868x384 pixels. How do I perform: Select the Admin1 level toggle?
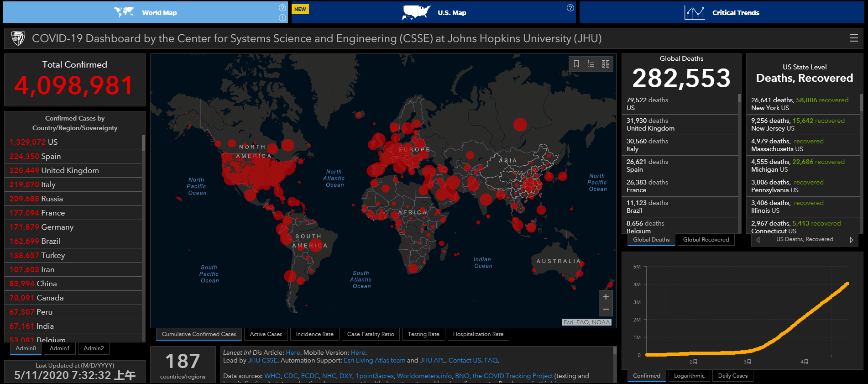click(x=60, y=348)
